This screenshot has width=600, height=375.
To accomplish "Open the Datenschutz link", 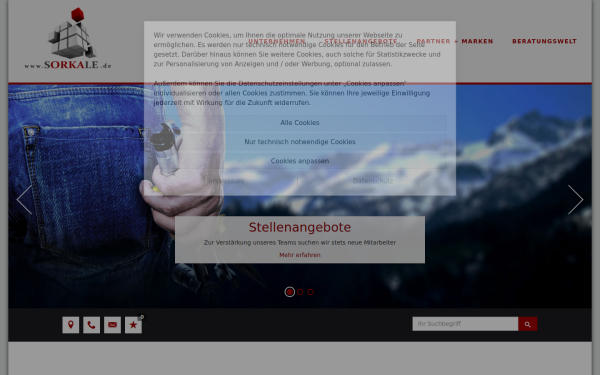I will click(373, 181).
